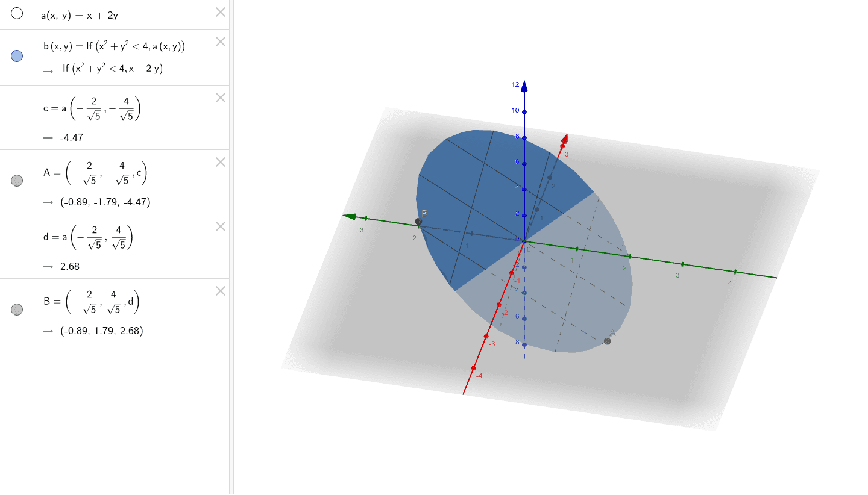Screen dimensions: 868x495
Task: Click the blue z-axis label 12
Action: point(515,85)
